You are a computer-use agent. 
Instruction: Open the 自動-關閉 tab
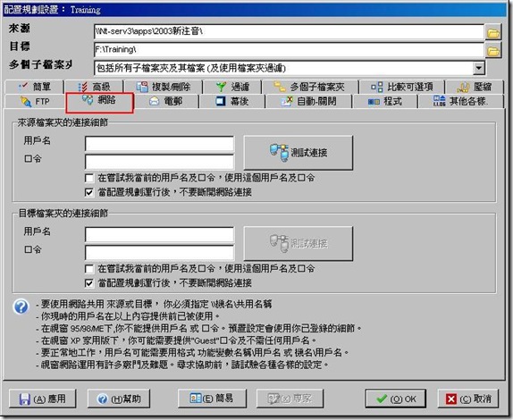309,101
